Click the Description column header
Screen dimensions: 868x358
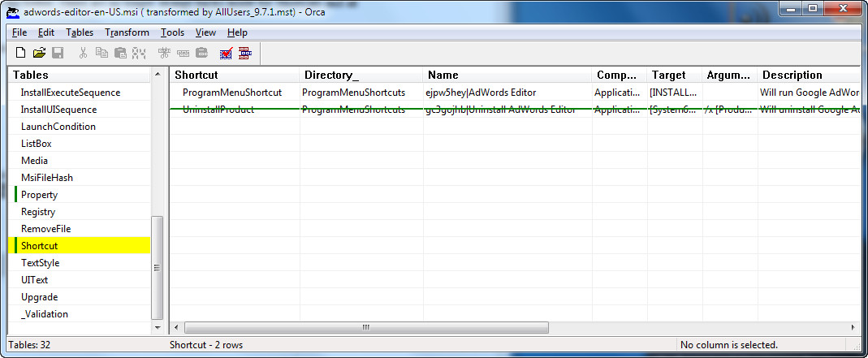(x=809, y=75)
